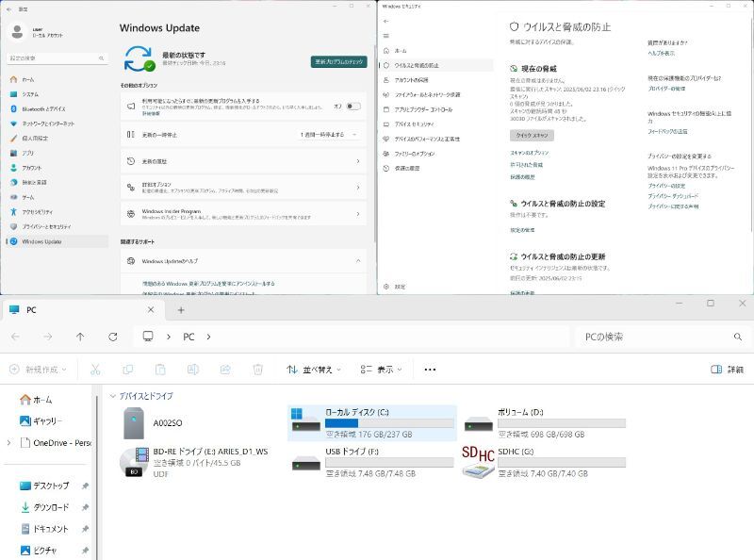This screenshot has height=560, width=754.
Task: Click the PC breadcrumb chevron dropdown
Action: pos(208,337)
